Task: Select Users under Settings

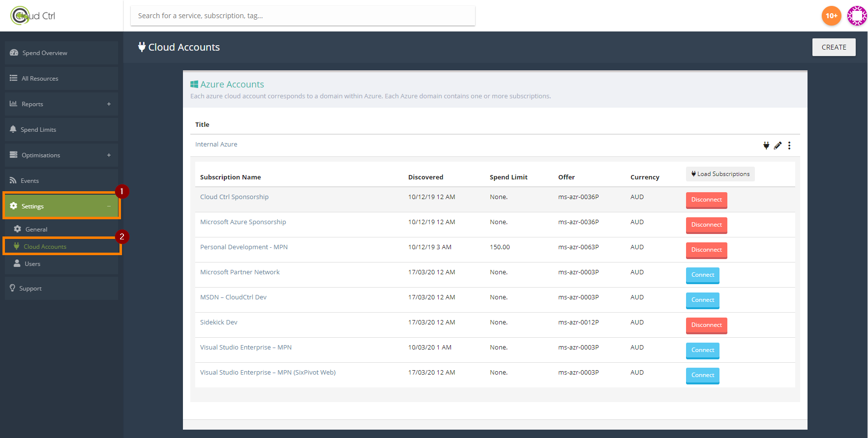Action: click(x=32, y=264)
